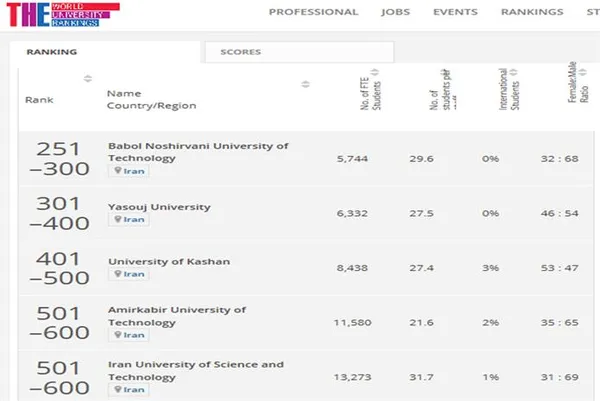
Task: Sort by Rank column arrows
Action: point(88,78)
